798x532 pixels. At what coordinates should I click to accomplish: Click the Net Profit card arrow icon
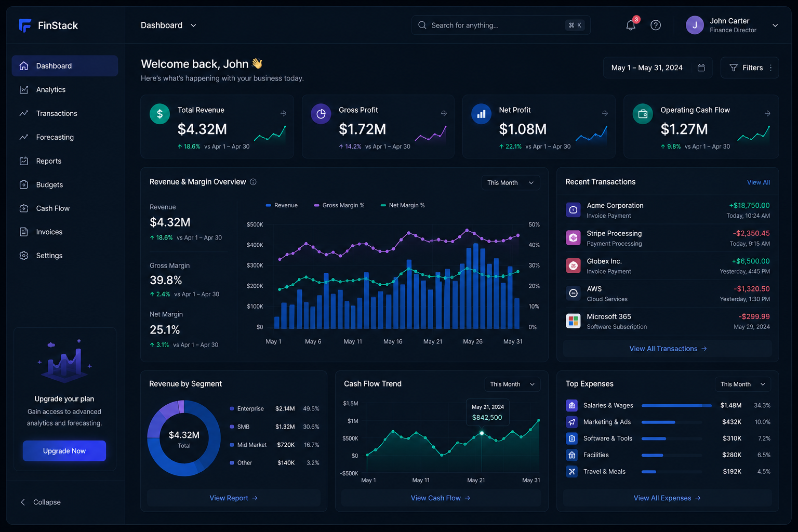coord(605,113)
